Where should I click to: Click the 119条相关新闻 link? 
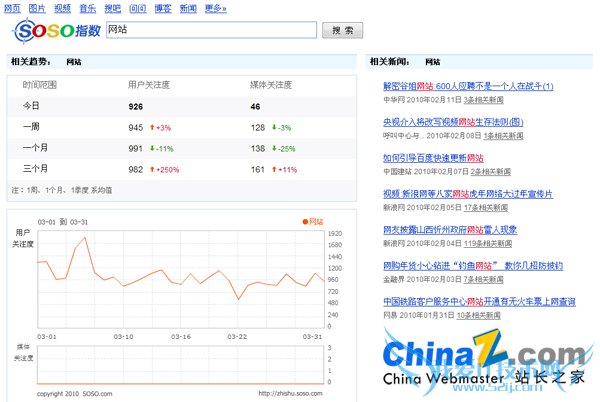488,244
